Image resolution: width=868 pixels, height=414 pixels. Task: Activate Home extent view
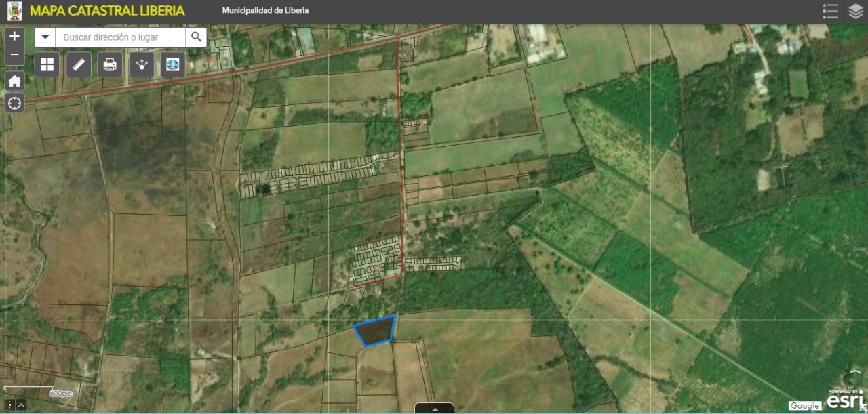[14, 81]
